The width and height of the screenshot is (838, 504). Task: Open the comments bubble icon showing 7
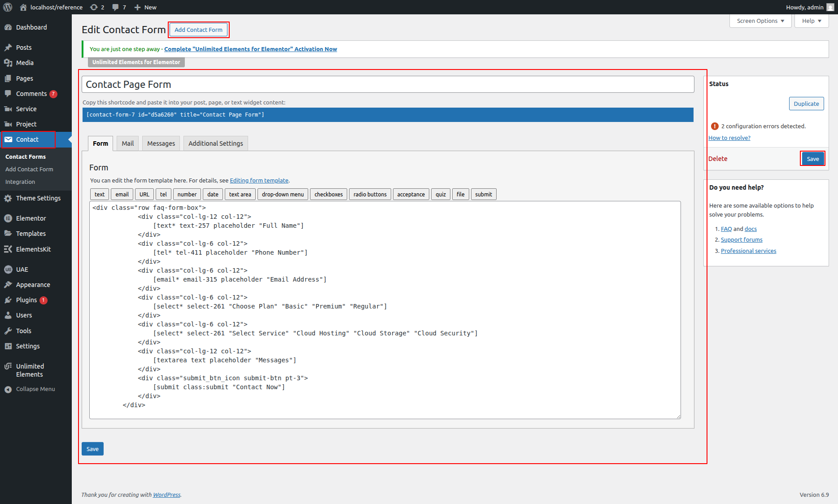(x=115, y=7)
